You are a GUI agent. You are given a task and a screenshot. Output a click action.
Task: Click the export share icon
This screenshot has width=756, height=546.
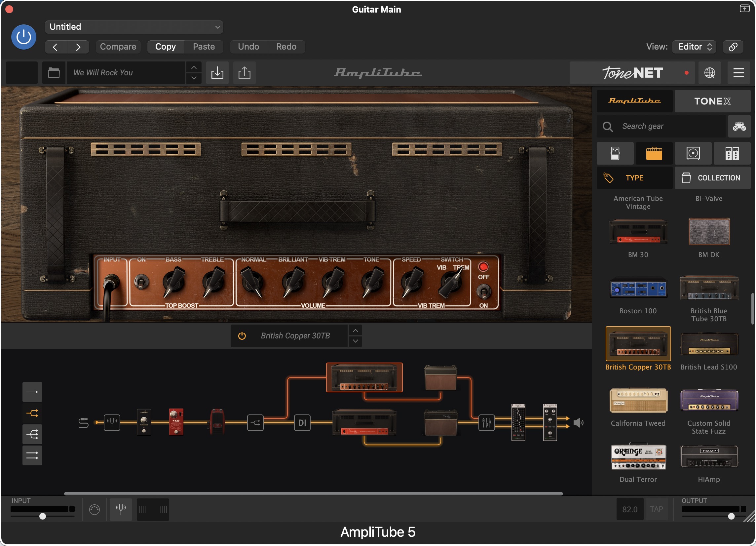pos(244,73)
